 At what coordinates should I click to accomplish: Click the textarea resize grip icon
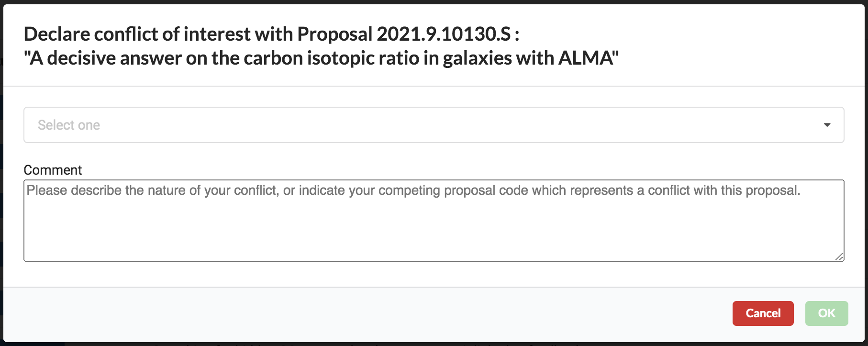839,257
